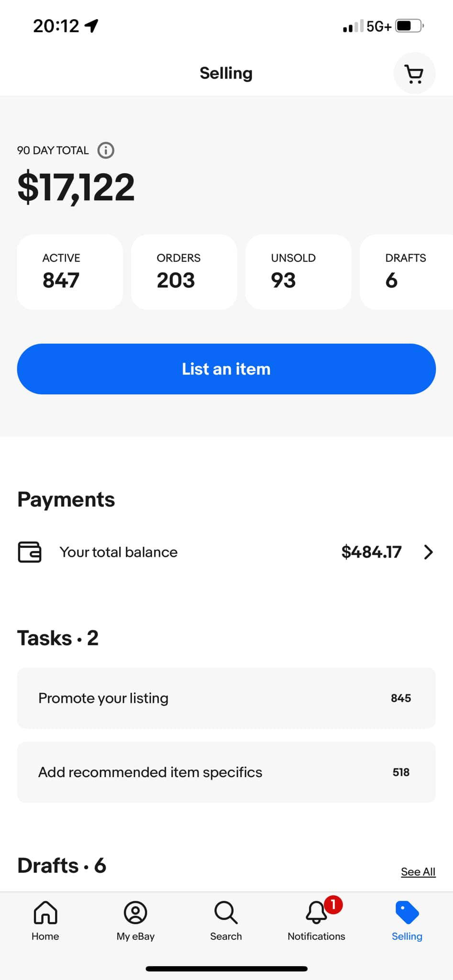This screenshot has width=453, height=980.
Task: Tap the Search magnifier icon
Action: pyautogui.click(x=226, y=913)
